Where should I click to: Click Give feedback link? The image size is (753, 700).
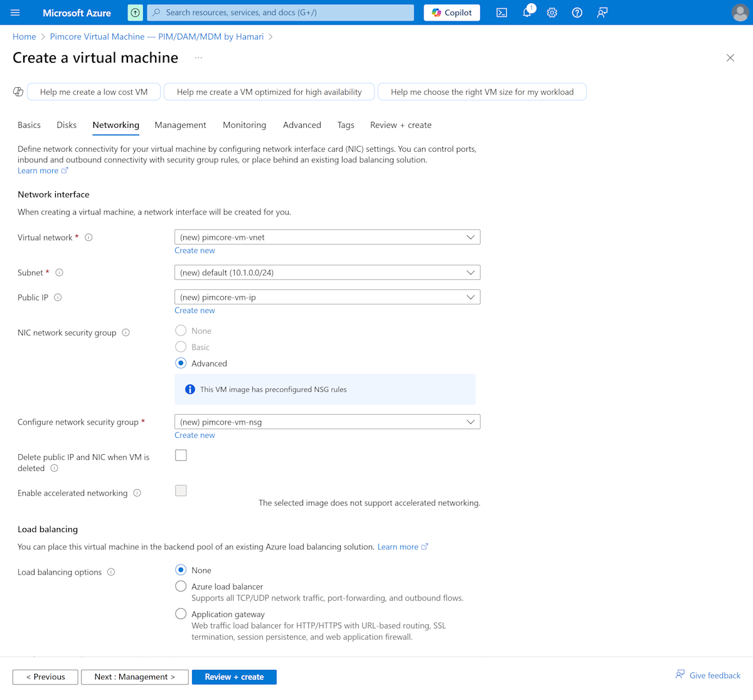point(715,676)
